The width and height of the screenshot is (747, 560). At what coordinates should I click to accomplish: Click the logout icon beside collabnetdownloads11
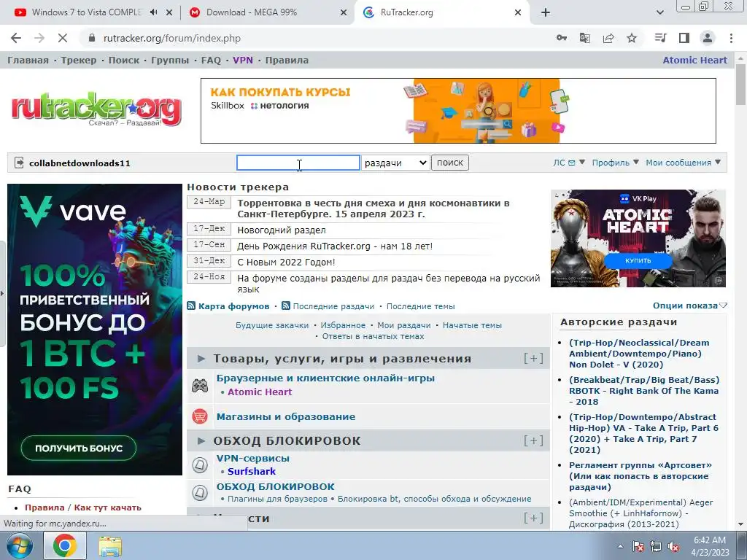click(x=19, y=163)
